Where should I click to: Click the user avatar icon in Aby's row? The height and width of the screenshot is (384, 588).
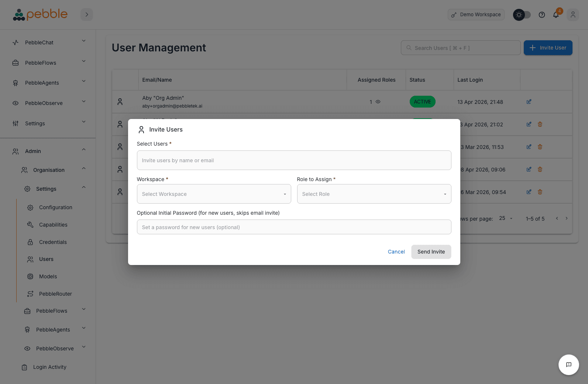(120, 102)
